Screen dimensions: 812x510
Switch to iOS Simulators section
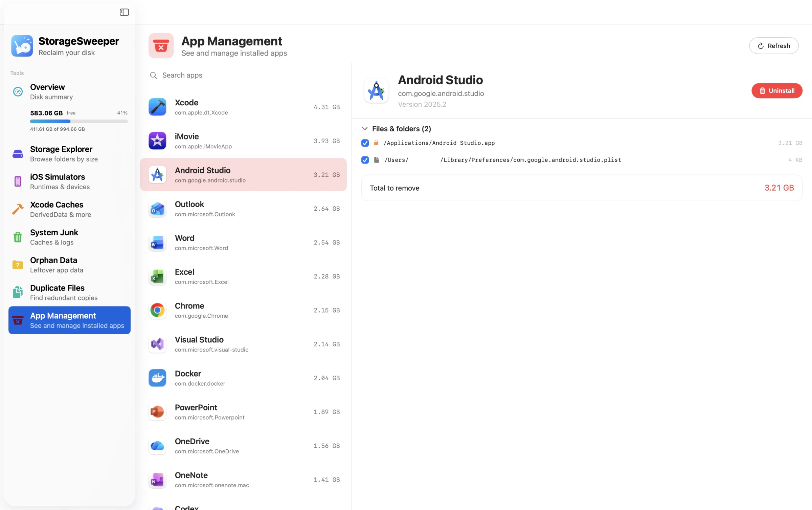(x=69, y=182)
